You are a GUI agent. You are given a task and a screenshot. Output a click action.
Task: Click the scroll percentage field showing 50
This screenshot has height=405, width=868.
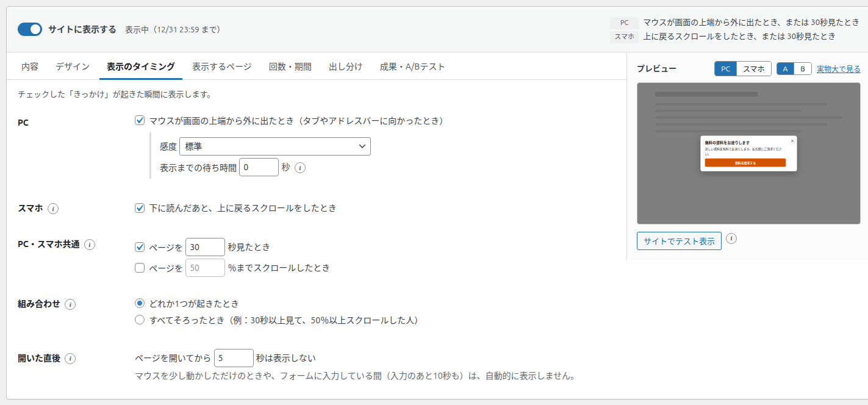tap(205, 268)
